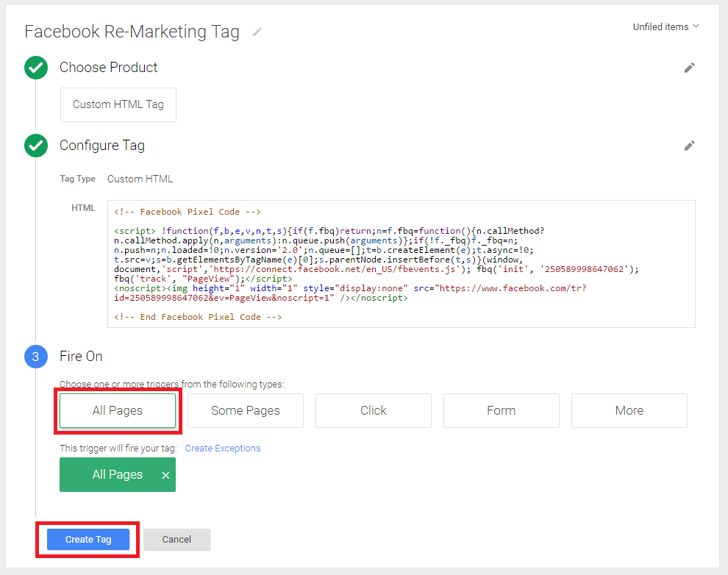Click the 'This trigger will fire your tag:' label
728x575 pixels.
(118, 449)
